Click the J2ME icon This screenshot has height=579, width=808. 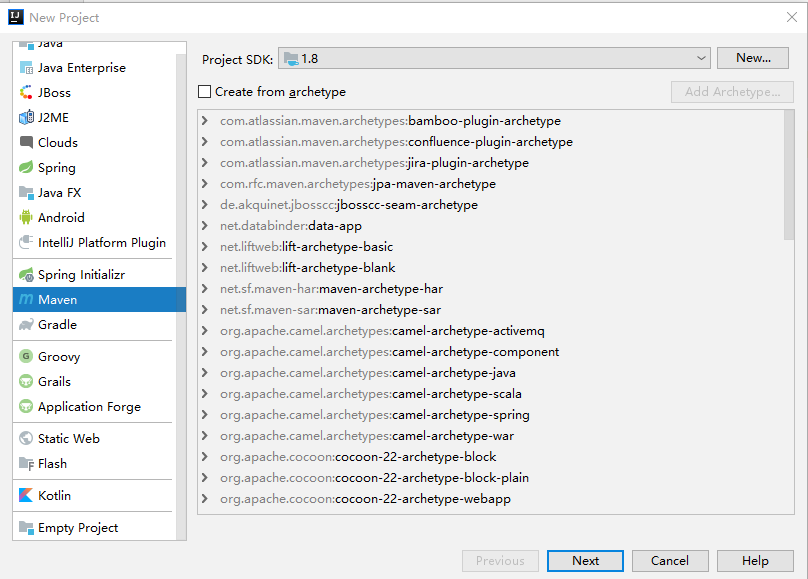(26, 117)
